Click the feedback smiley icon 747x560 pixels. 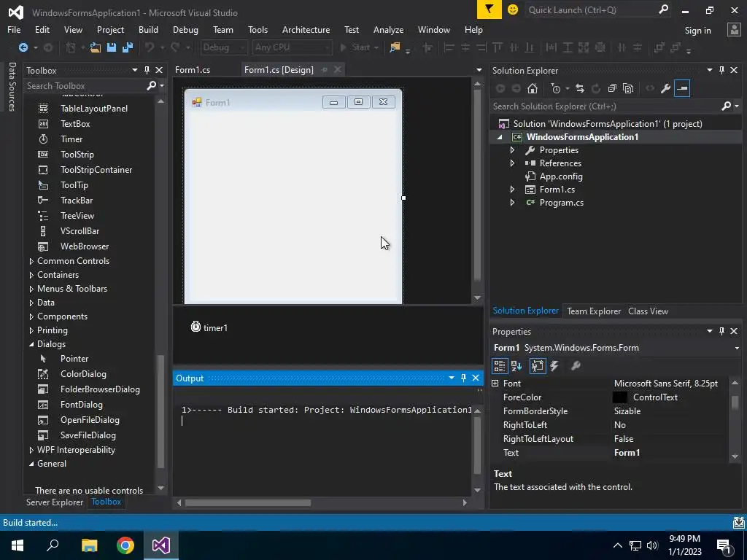tap(513, 9)
